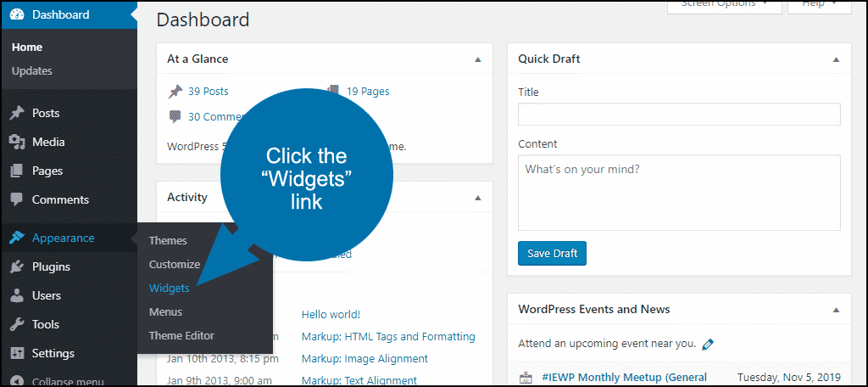Select Widgets in the Appearance submenu
The height and width of the screenshot is (387, 868).
point(169,289)
